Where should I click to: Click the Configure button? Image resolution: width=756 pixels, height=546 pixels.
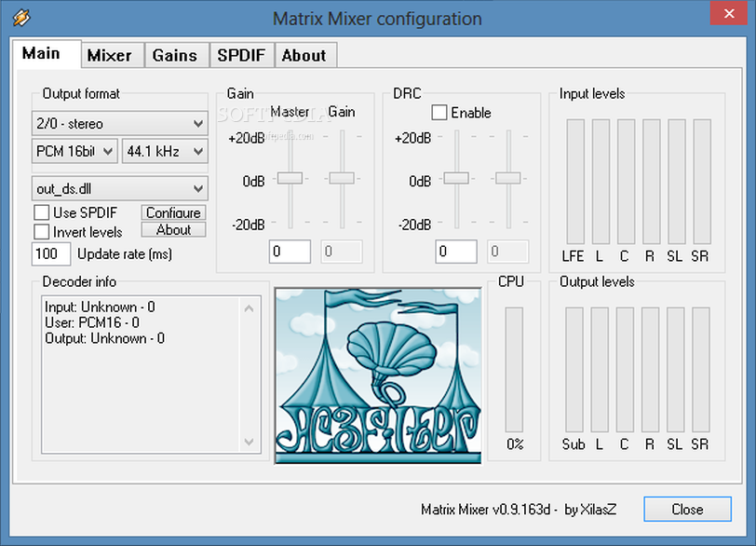[173, 212]
